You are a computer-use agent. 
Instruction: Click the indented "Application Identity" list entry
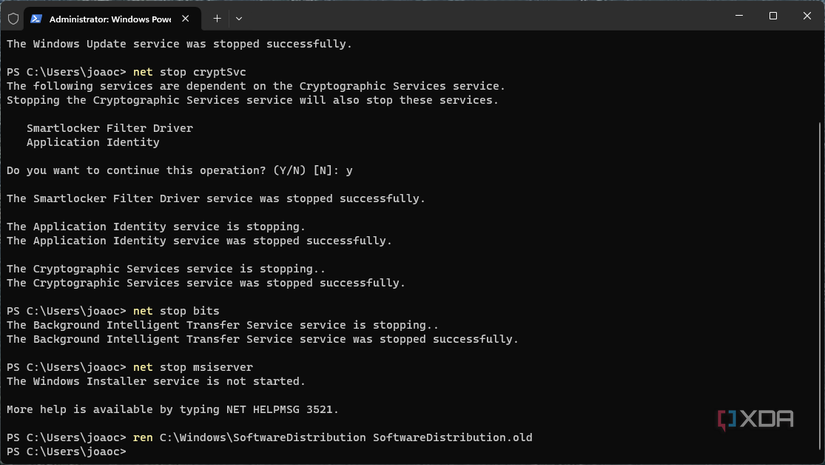point(93,142)
